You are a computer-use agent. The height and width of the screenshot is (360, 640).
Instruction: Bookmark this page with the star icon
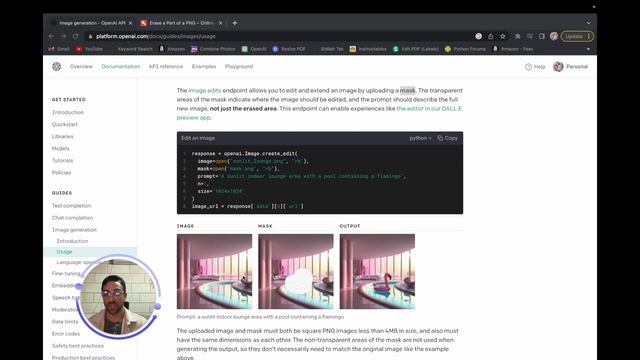tap(503, 36)
